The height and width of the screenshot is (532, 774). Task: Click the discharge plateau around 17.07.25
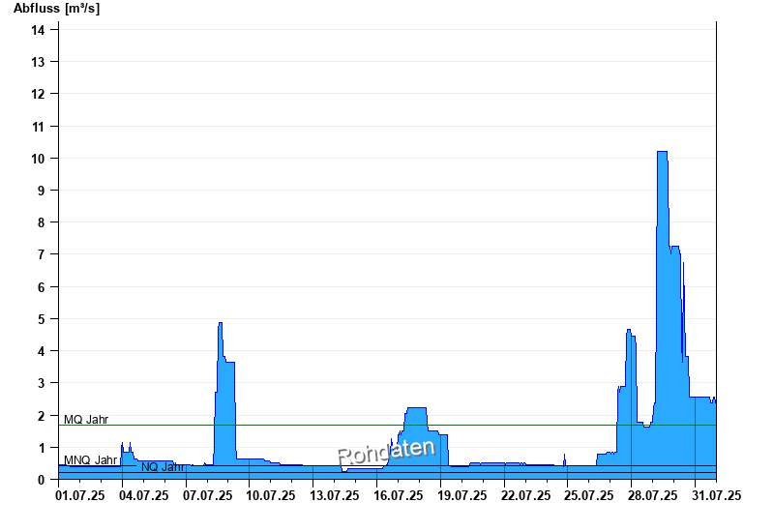tap(416, 408)
